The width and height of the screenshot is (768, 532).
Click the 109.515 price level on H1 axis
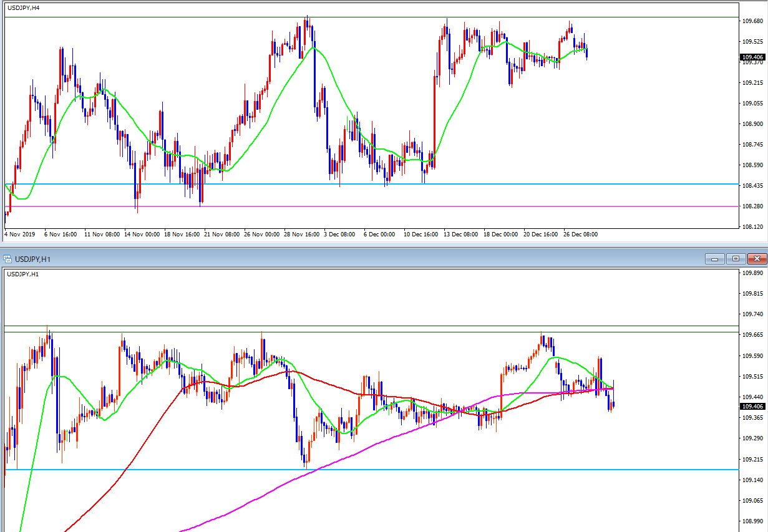click(753, 376)
